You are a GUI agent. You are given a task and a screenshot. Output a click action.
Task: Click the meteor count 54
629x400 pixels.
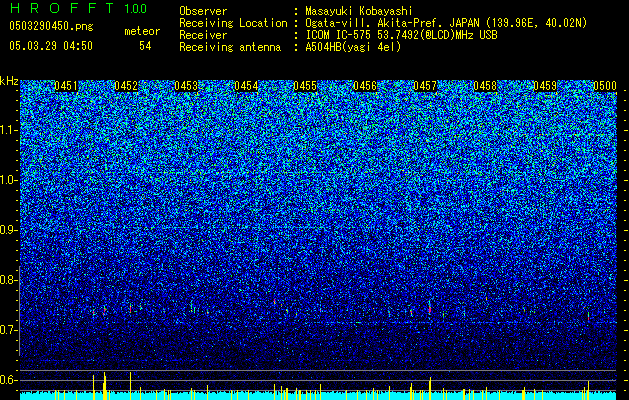[x=145, y=46]
